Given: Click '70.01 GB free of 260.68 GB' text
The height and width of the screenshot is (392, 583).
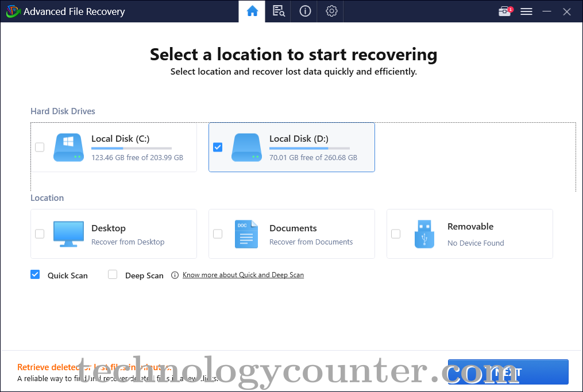Looking at the screenshot, I should point(313,157).
